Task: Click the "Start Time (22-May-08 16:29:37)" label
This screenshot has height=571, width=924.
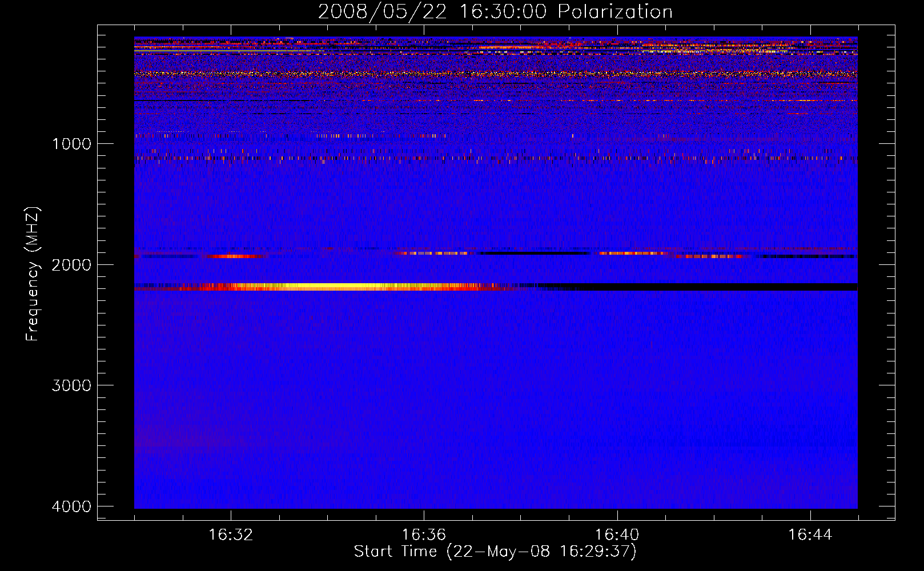Action: click(x=495, y=552)
